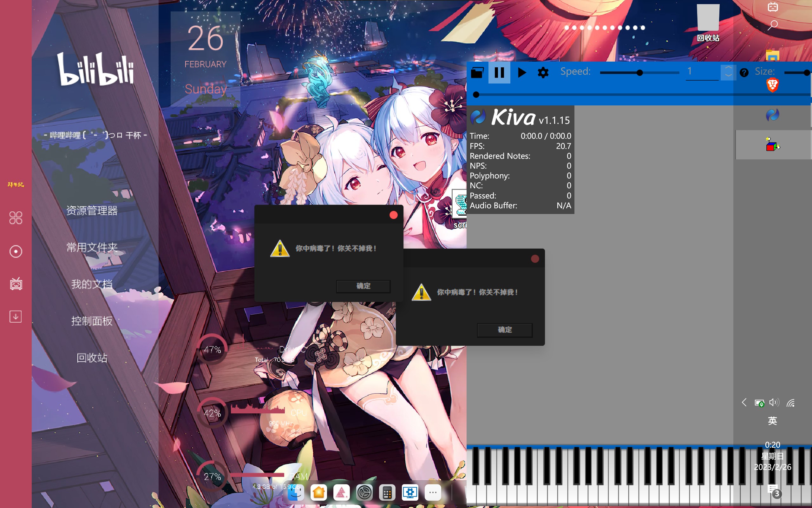Open the orange Home icon in the dock

coord(319,493)
